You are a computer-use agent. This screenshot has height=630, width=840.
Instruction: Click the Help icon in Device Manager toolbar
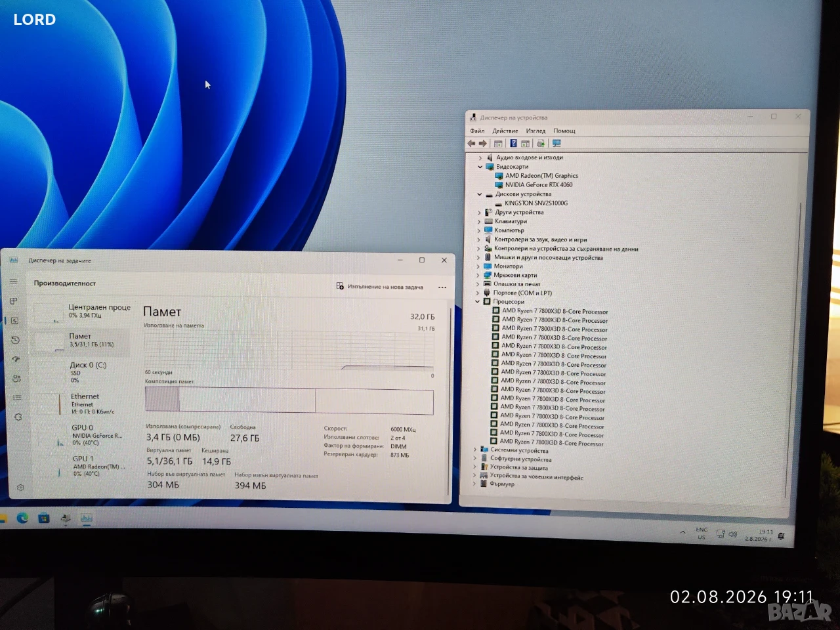[x=513, y=144]
